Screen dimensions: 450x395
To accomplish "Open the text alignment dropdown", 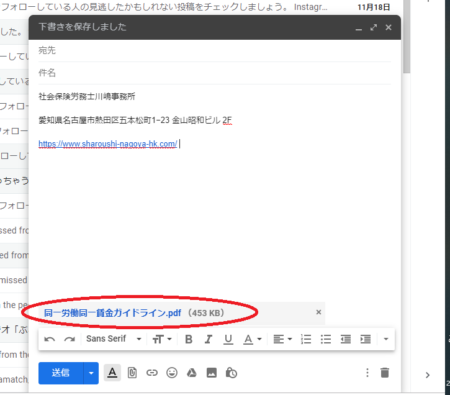I will [282, 339].
